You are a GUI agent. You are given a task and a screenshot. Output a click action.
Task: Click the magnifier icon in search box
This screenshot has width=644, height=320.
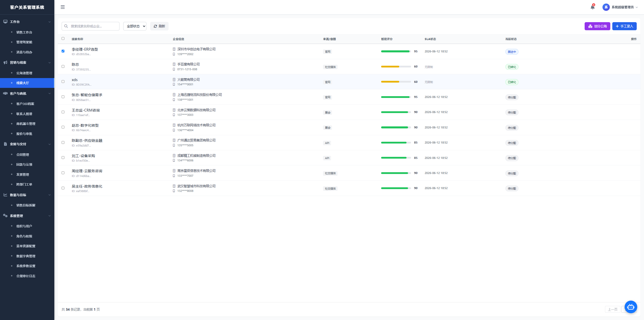coord(66,26)
